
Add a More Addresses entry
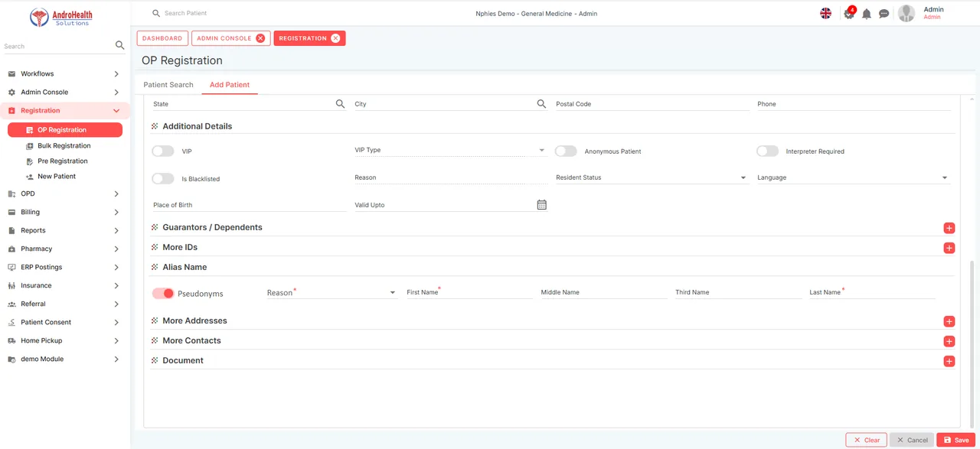949,321
